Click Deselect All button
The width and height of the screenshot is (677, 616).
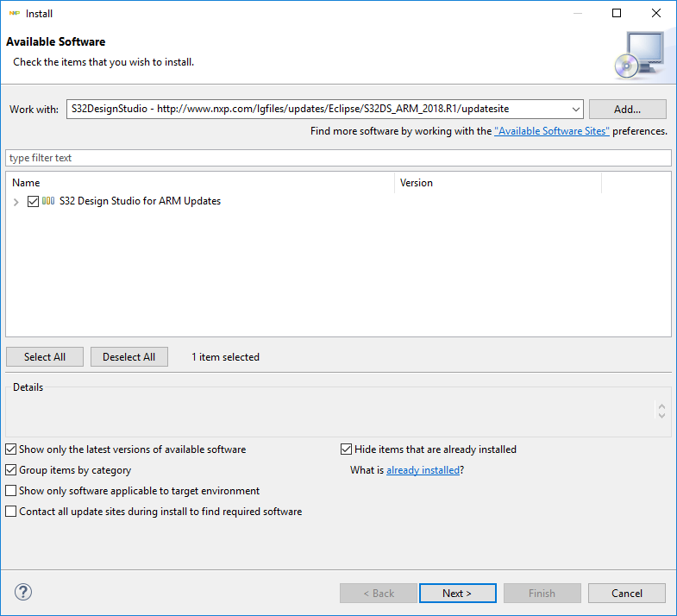(x=129, y=357)
